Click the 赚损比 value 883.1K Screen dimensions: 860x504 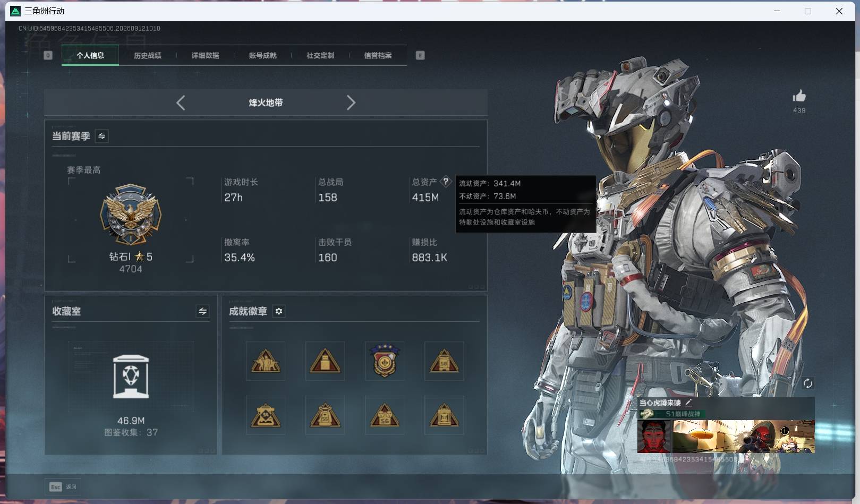pos(430,258)
